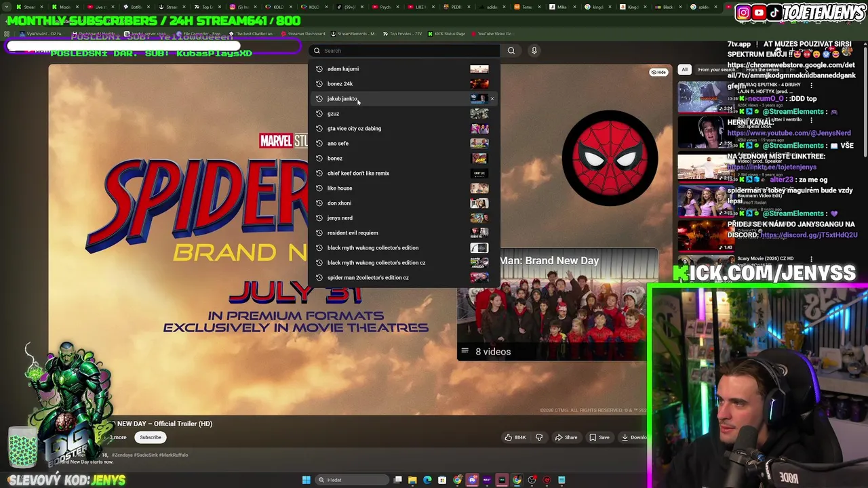Click the Subscribe button
Image resolution: width=868 pixels, height=488 pixels.
(151, 438)
